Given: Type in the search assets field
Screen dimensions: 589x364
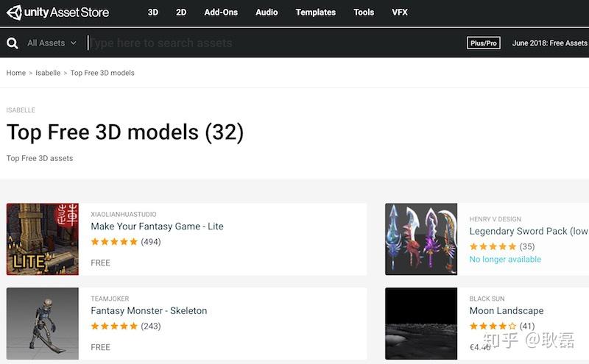Looking at the screenshot, I should coord(272,43).
